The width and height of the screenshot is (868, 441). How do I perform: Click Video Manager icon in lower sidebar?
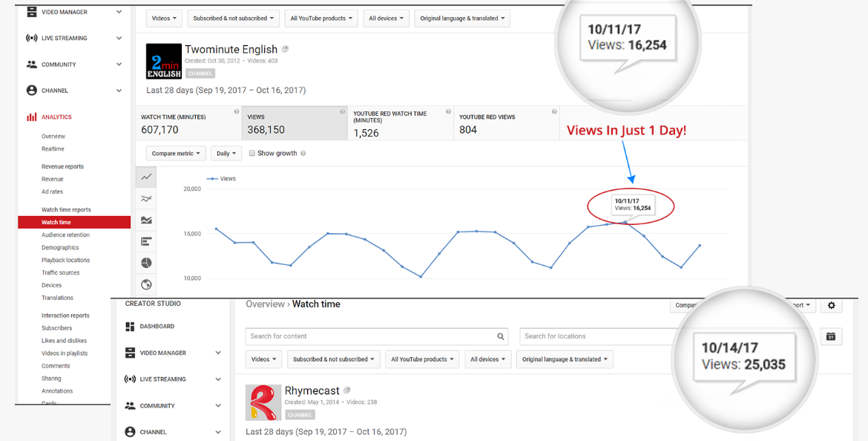[130, 353]
